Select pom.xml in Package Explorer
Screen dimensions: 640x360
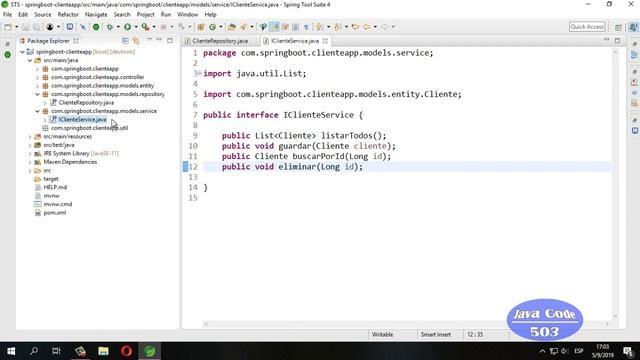(55, 213)
